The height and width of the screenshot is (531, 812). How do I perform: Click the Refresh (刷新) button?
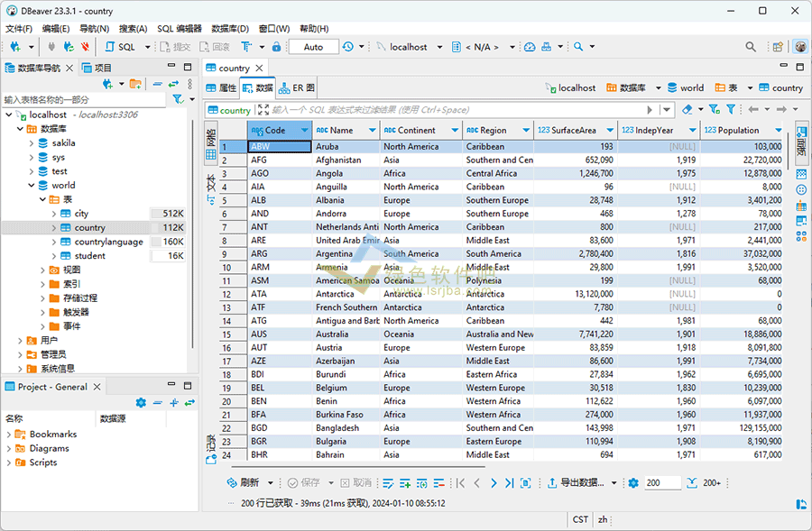244,483
